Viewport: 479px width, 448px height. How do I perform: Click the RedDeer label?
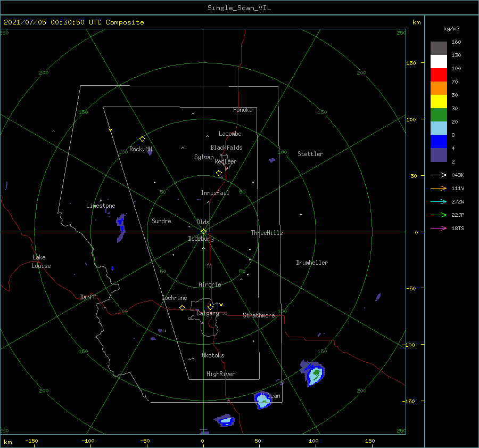tap(226, 161)
